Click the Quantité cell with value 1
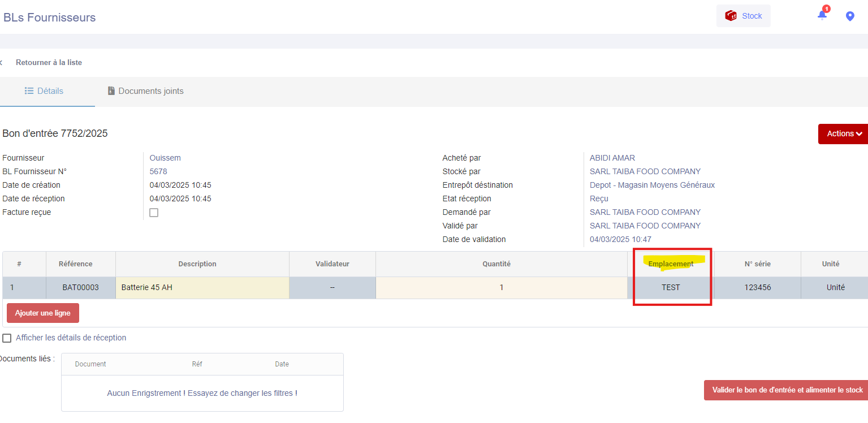This screenshot has height=423, width=868. click(x=501, y=287)
